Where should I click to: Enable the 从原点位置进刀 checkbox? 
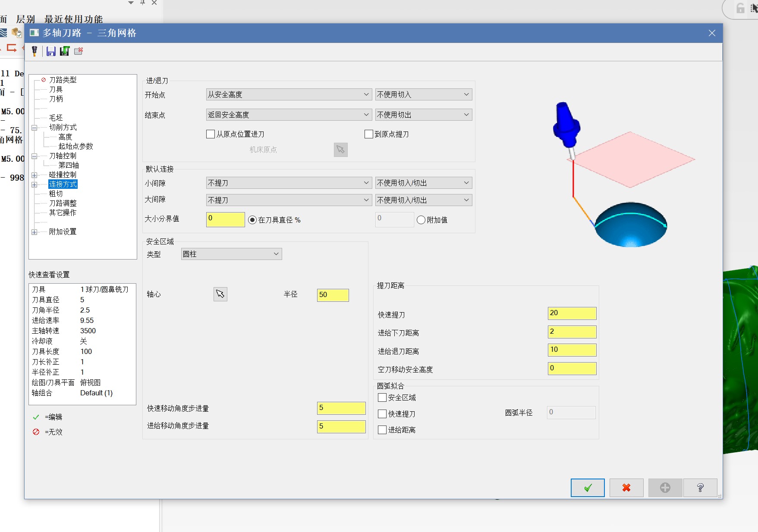coord(211,134)
